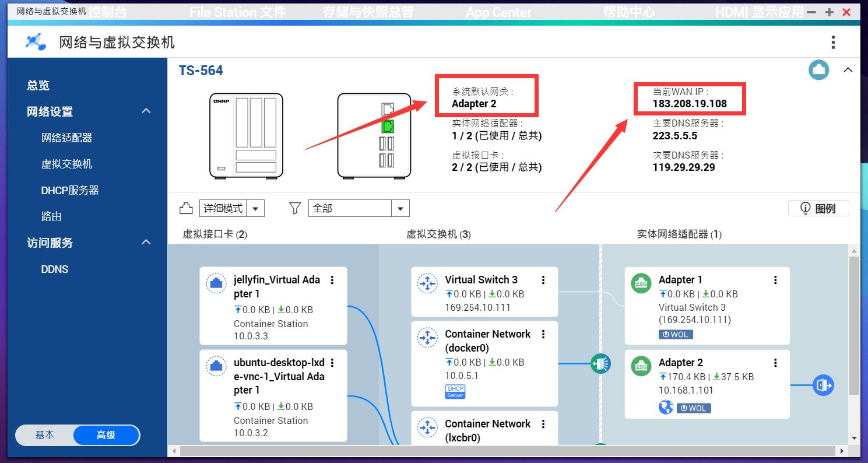Open options menu for Container Network (docker0)
The image size is (868, 463).
(x=543, y=334)
